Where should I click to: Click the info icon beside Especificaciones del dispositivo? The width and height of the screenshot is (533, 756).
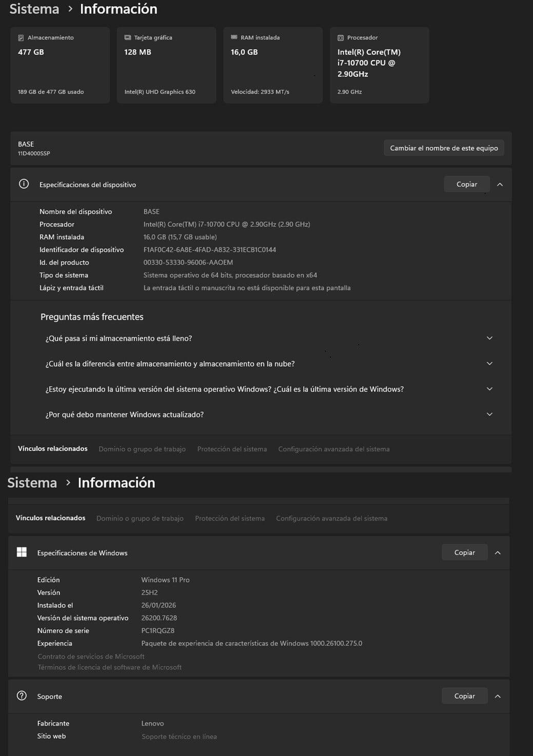(x=24, y=184)
